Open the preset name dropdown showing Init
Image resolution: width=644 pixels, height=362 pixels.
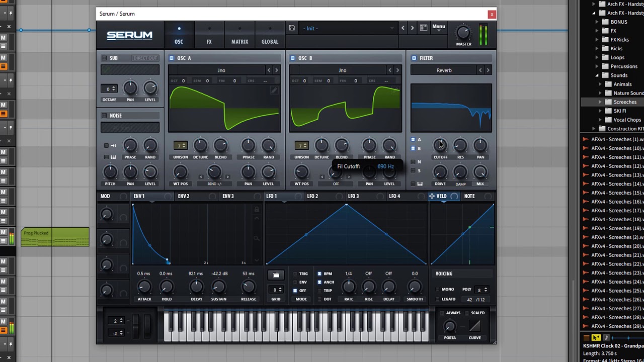[x=348, y=28]
